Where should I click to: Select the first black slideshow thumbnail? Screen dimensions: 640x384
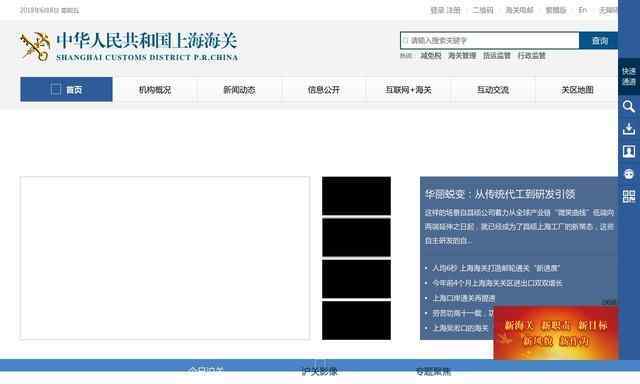(356, 195)
